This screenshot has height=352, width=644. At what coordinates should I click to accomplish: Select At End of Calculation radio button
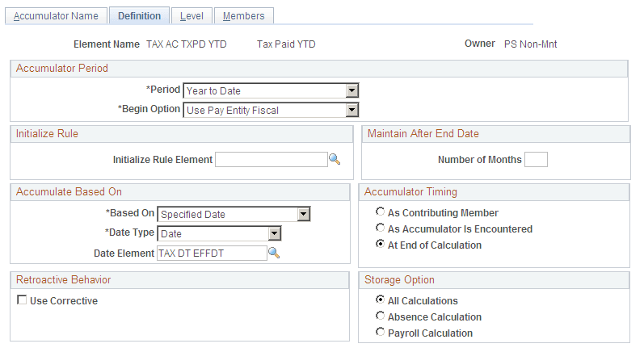click(x=381, y=245)
